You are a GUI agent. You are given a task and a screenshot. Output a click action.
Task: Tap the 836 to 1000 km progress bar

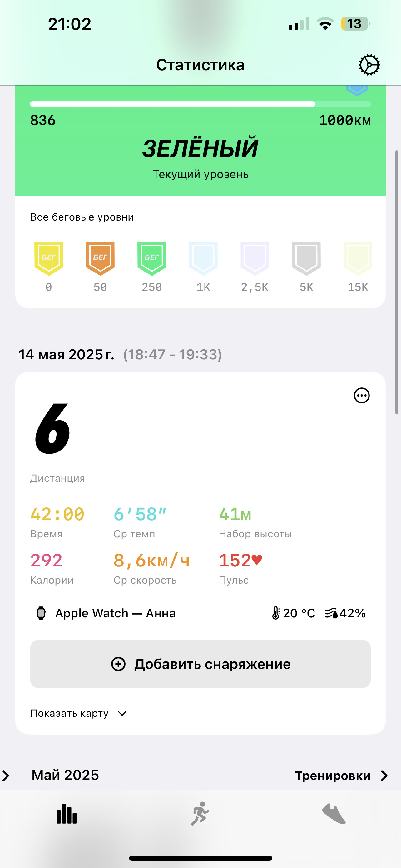(200, 104)
